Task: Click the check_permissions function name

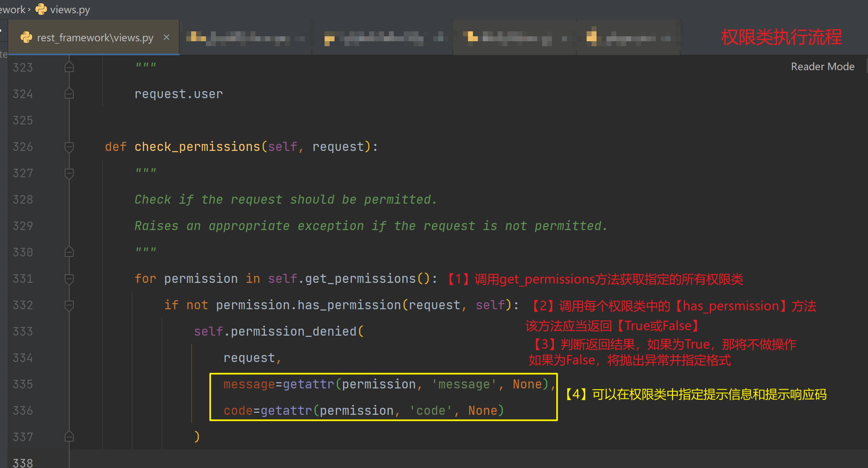Action: pos(197,147)
